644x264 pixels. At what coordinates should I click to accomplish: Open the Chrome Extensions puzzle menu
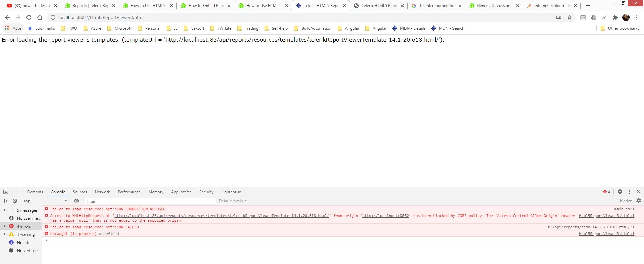click(615, 17)
